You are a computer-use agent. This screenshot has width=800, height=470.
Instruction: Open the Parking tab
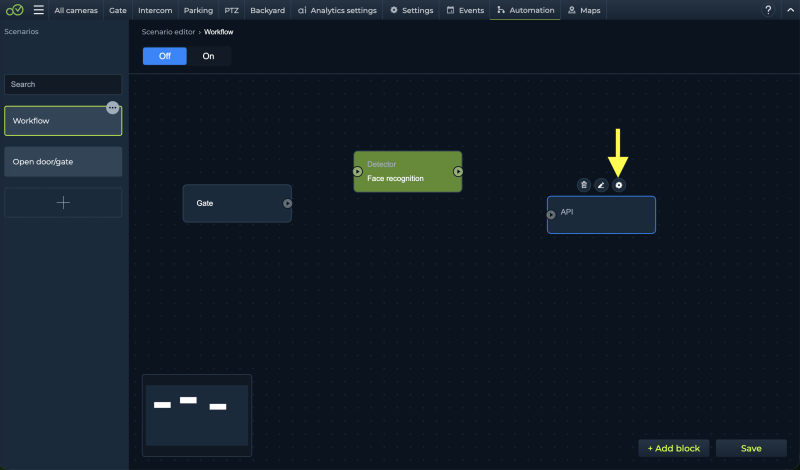point(198,10)
